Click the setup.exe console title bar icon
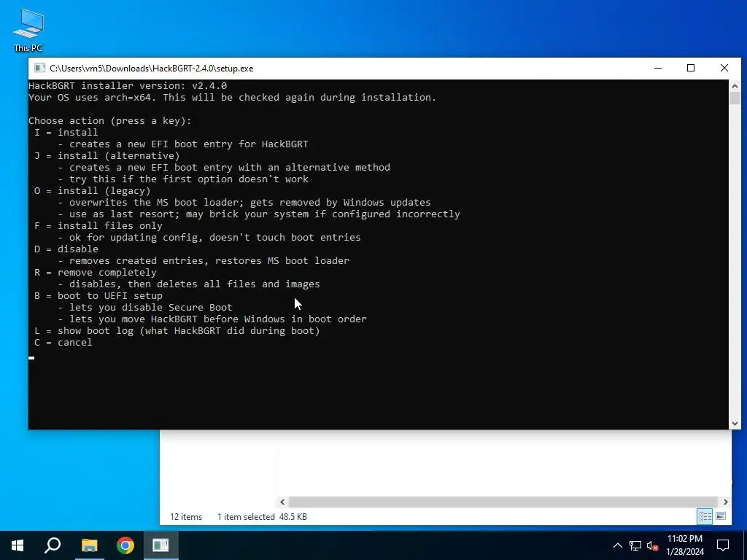This screenshot has width=747, height=560. [x=40, y=68]
